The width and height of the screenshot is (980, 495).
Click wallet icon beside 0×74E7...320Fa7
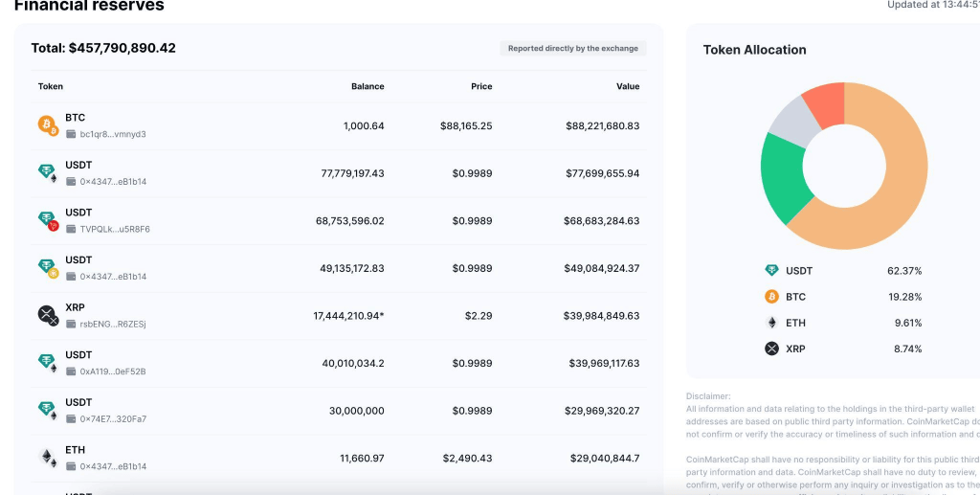(x=71, y=418)
